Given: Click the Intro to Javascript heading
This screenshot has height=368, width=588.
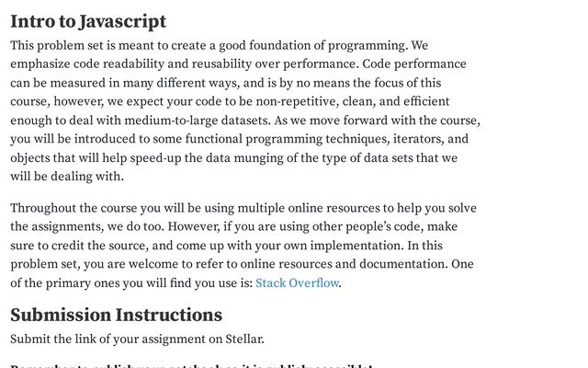Looking at the screenshot, I should pos(88,21).
